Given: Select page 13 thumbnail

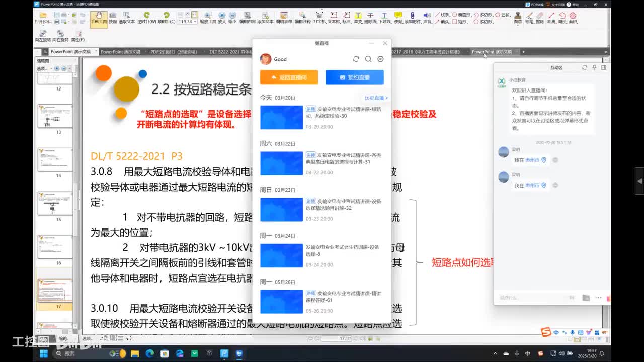Looking at the screenshot, I should point(55,116).
